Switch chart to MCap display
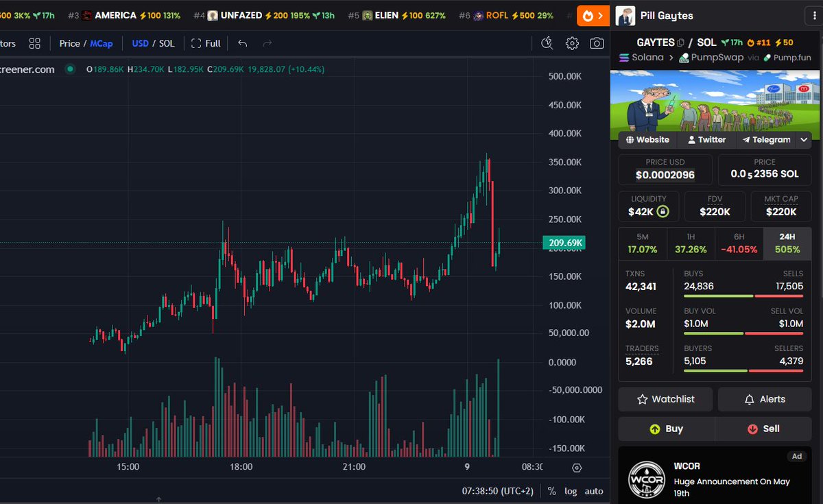This screenshot has height=504, width=823. pyautogui.click(x=102, y=43)
